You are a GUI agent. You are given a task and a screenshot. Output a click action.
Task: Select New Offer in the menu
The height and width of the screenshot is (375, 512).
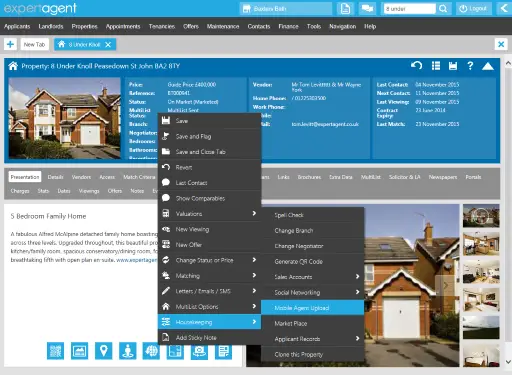[x=209, y=245]
